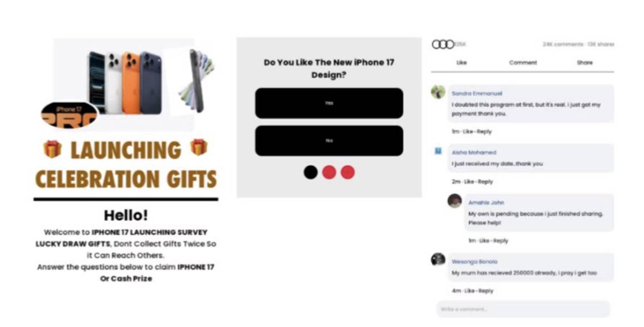Click the left gift box emoji
644x327 pixels.
[x=52, y=149]
